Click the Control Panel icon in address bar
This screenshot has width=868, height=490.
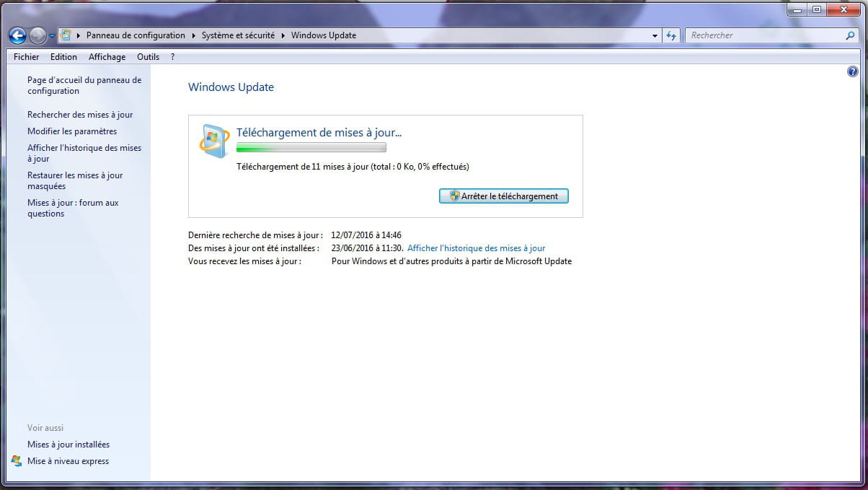pyautogui.click(x=66, y=35)
